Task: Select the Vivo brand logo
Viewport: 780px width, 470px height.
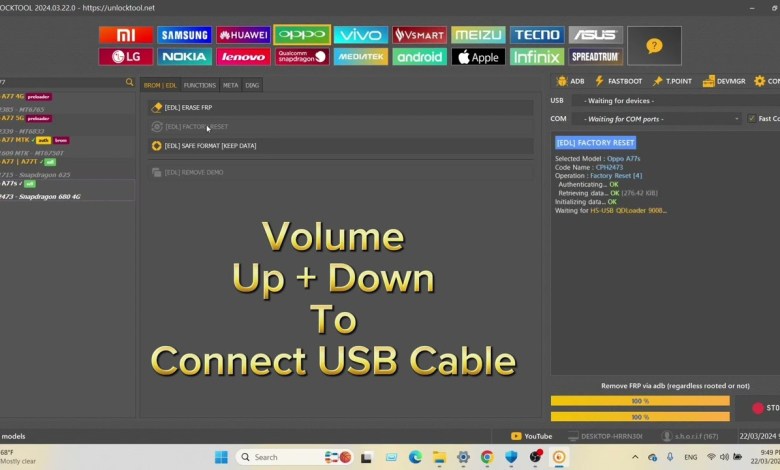Action: [x=361, y=35]
